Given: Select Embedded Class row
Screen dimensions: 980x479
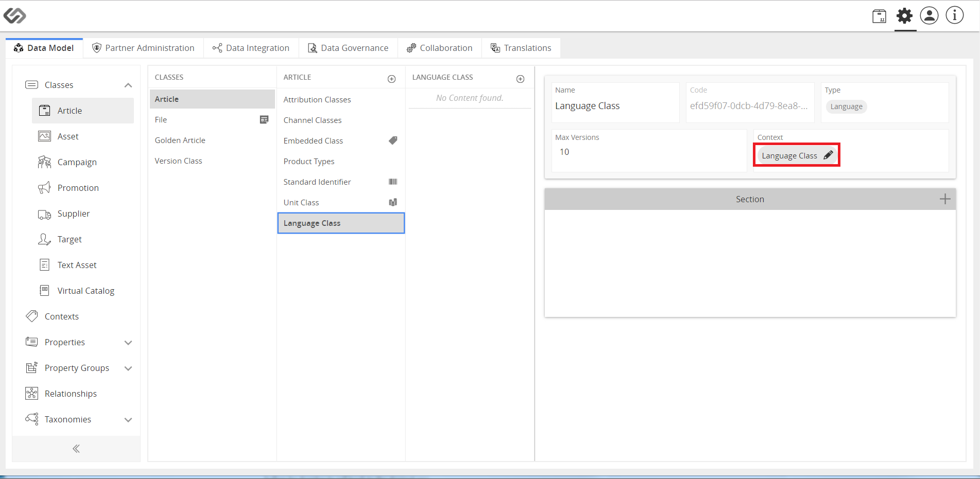Looking at the screenshot, I should click(x=341, y=140).
